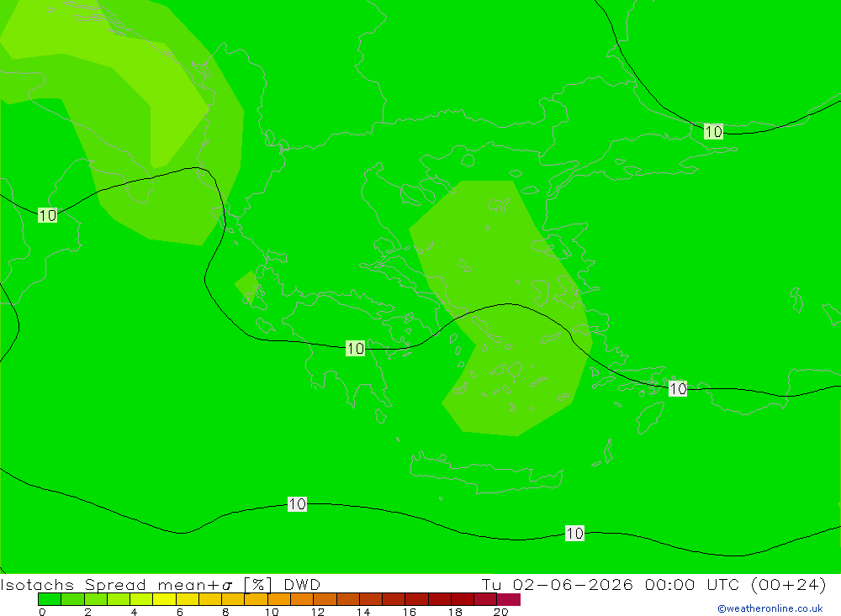Pick the lime legend swatch right of tick 4
The height and width of the screenshot is (616, 841).
tap(141, 599)
